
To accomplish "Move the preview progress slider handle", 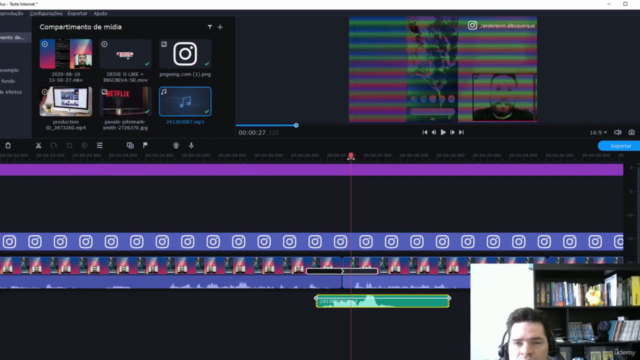I will click(x=296, y=125).
